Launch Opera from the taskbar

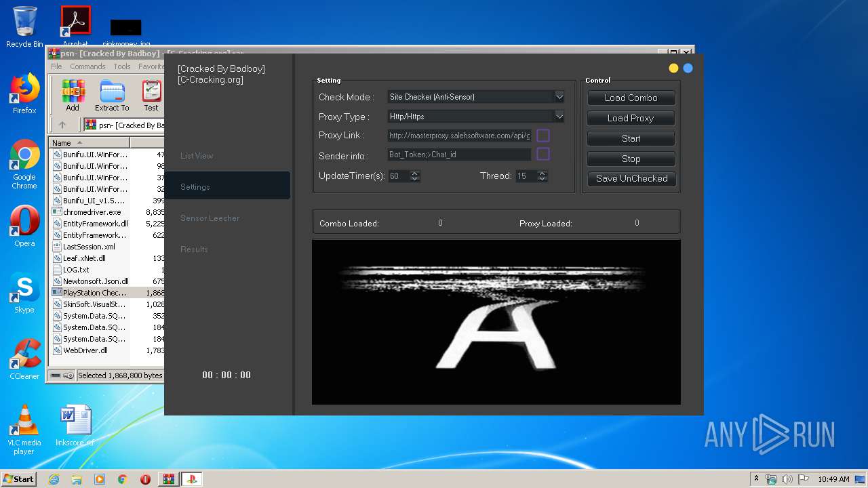(x=145, y=479)
